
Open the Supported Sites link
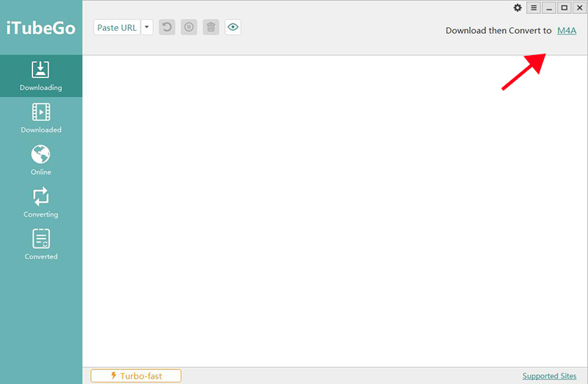(549, 376)
